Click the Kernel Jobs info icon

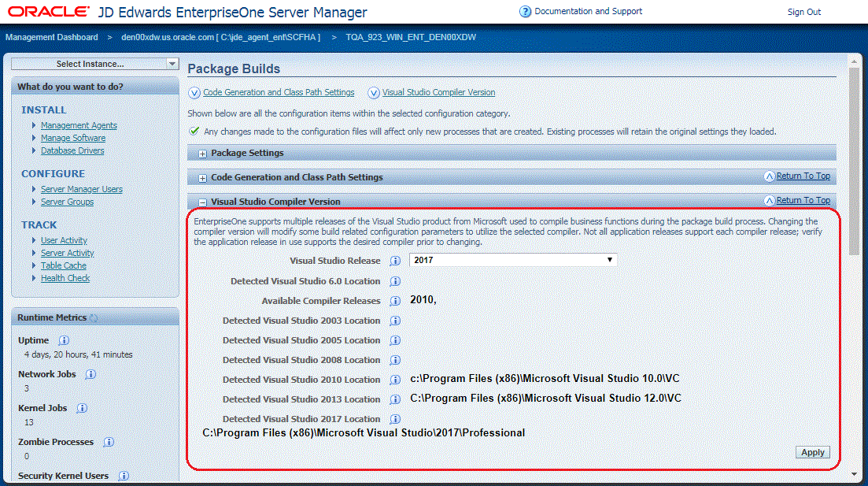point(81,408)
